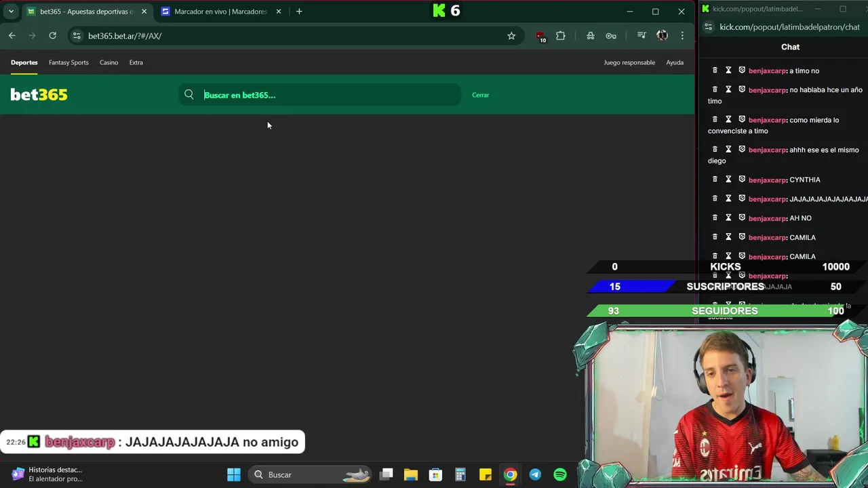Click the kick.com popout chat URL

pyautogui.click(x=789, y=27)
